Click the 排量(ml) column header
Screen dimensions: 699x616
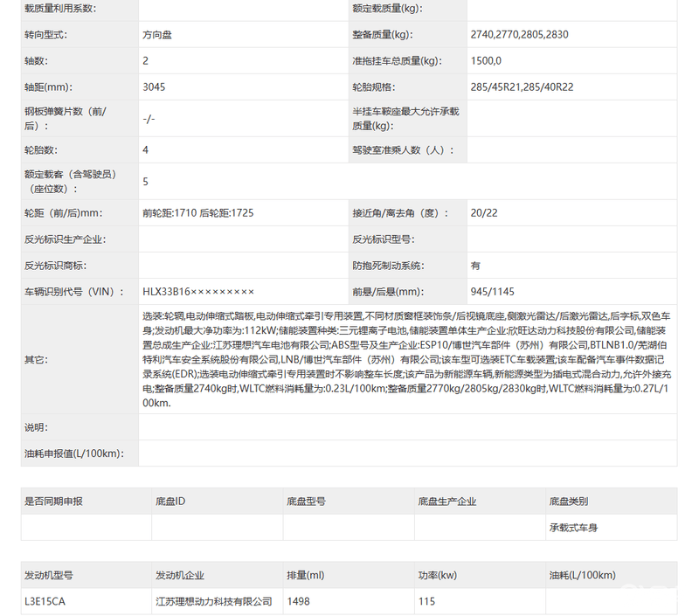point(305,576)
